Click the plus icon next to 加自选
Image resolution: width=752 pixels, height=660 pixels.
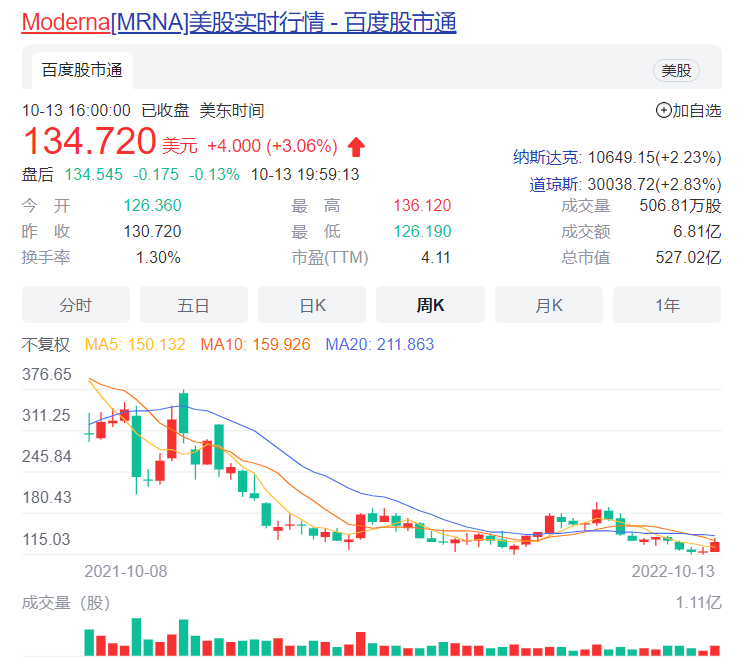coord(663,110)
